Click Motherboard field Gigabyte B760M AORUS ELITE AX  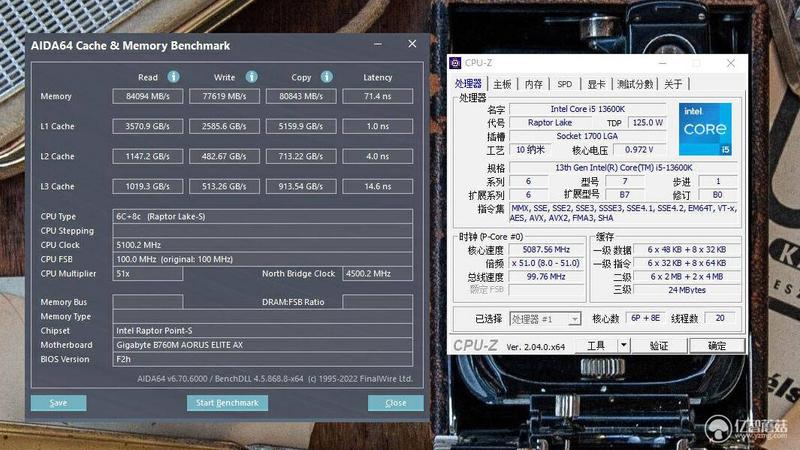tap(262, 345)
